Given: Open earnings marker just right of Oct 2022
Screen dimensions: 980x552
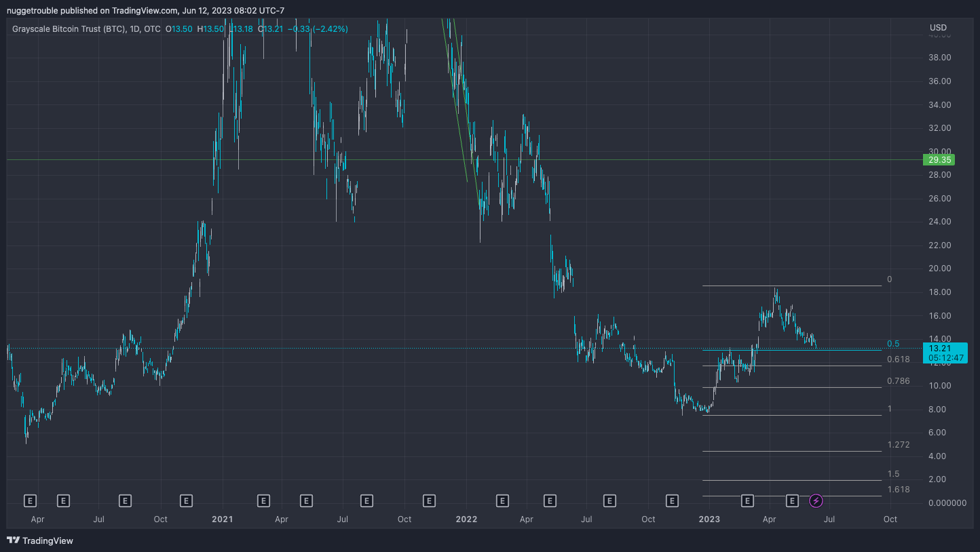Looking at the screenshot, I should click(x=672, y=501).
